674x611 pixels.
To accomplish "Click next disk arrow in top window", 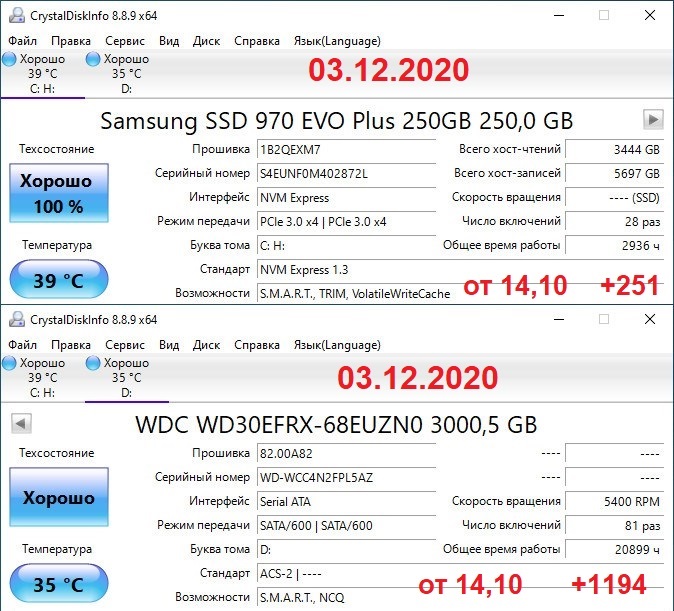I will (x=653, y=119).
